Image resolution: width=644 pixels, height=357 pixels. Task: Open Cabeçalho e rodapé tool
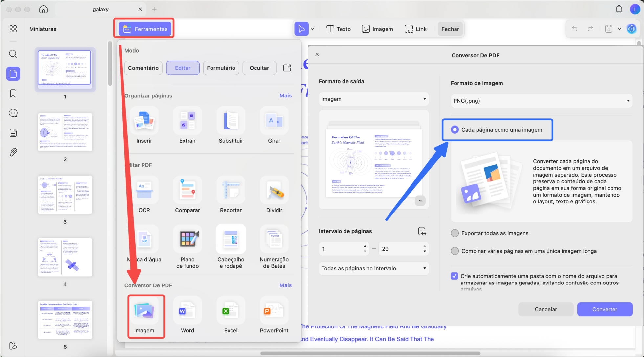click(231, 239)
